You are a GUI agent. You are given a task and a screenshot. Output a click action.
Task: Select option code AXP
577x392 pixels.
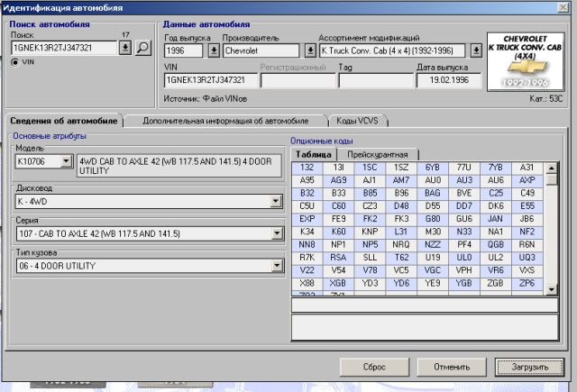tap(527, 180)
